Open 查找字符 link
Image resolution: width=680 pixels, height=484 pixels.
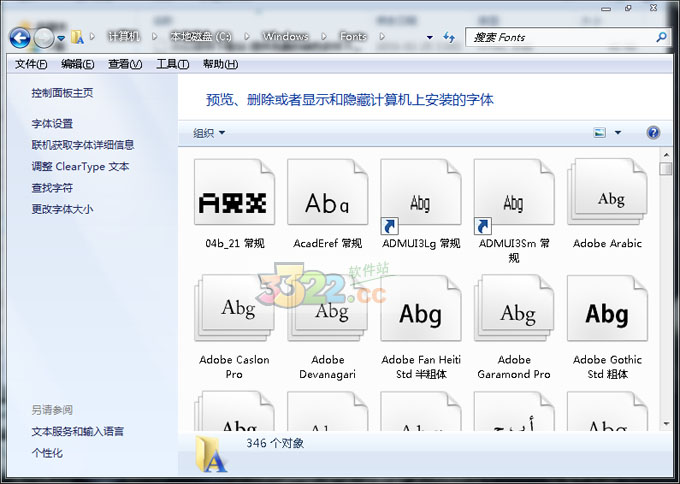(52, 188)
